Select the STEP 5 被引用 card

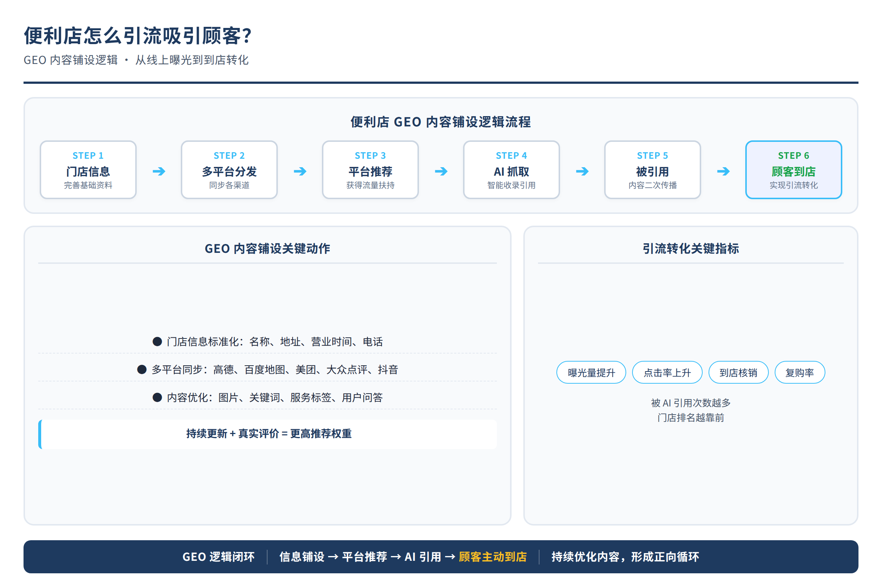pyautogui.click(x=653, y=170)
